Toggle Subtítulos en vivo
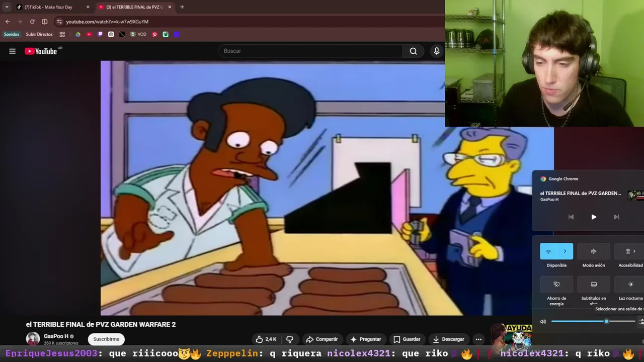This screenshot has height=362, width=644. (594, 284)
